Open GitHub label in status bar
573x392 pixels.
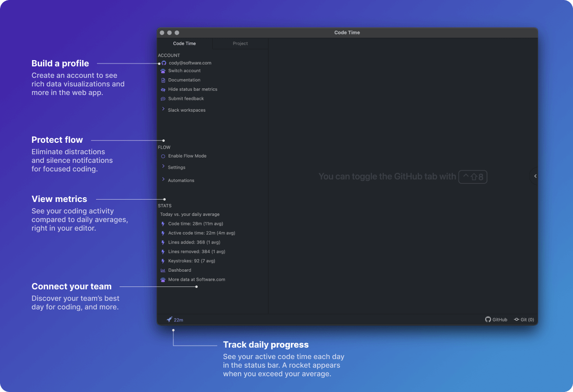(499, 320)
